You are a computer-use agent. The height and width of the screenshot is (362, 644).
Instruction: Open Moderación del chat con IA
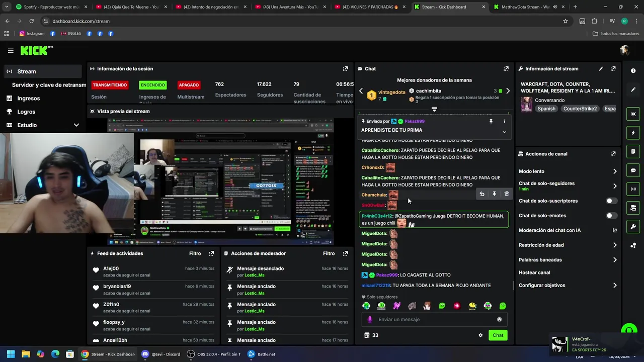tap(568, 230)
